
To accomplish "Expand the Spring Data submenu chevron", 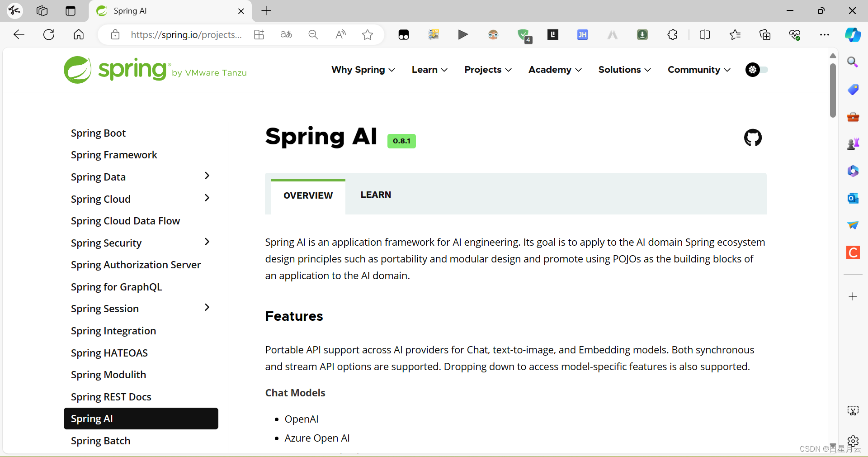I will tap(207, 176).
